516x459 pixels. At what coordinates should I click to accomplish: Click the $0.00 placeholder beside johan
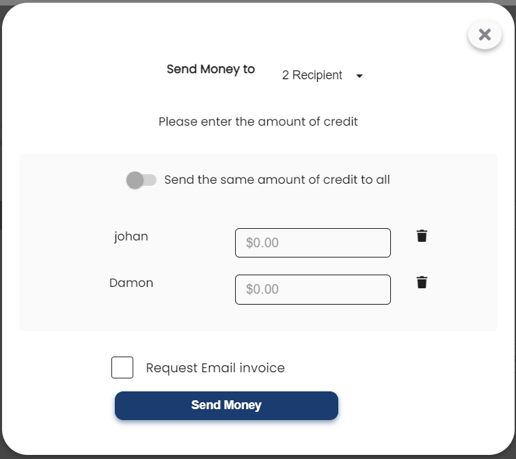coord(262,243)
